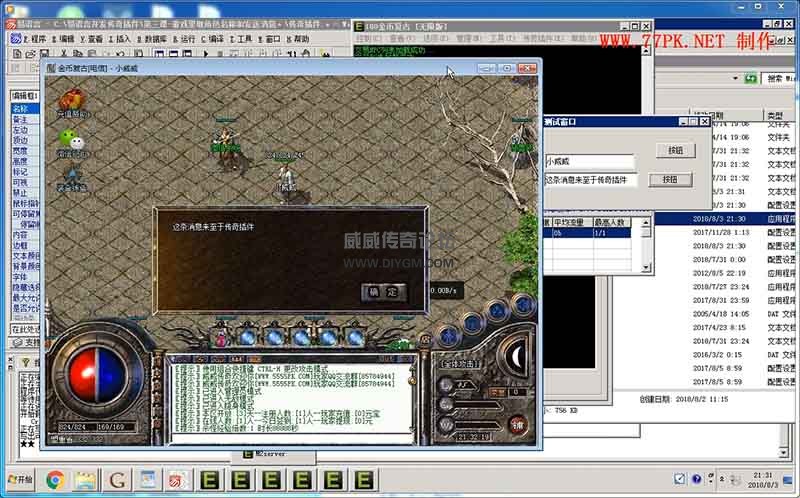Viewport: 800px width, 498px height.
Task: Open the 编辑 menu in the IDE
Action: (63, 39)
